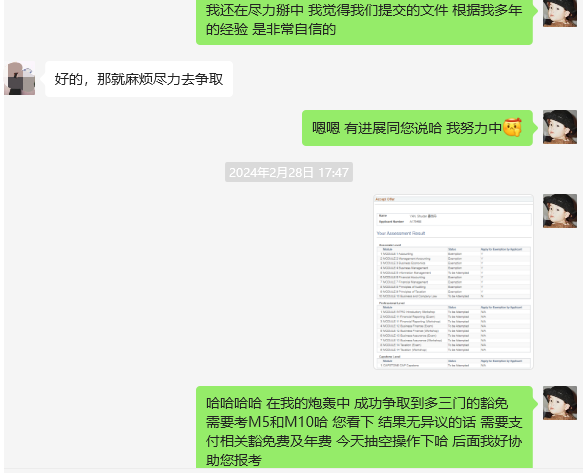Screen dimensions: 587x475
Task: Click the text 成功争取到多三门的豁免
Action: coord(431,404)
